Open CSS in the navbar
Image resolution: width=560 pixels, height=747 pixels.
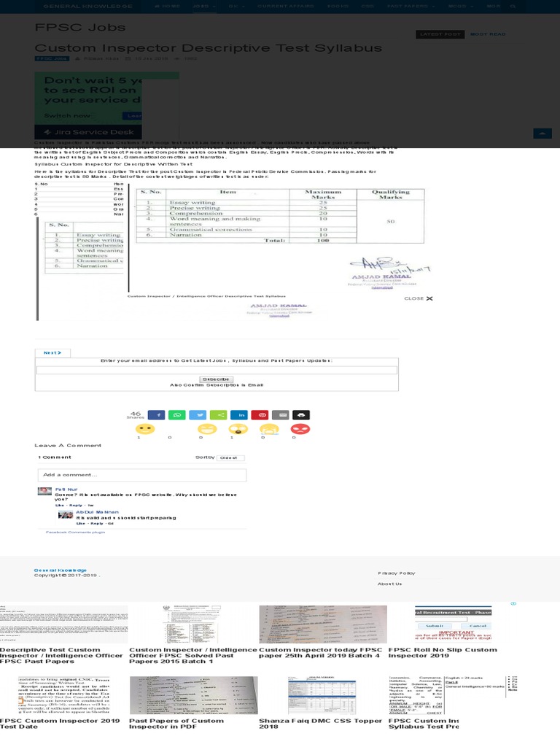tap(367, 6)
